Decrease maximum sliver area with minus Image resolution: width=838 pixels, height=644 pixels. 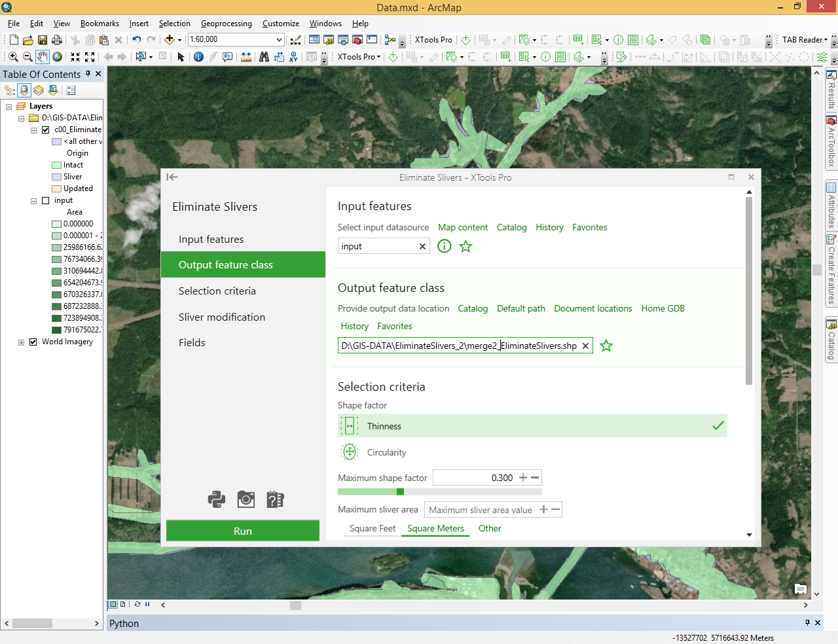pyautogui.click(x=556, y=509)
